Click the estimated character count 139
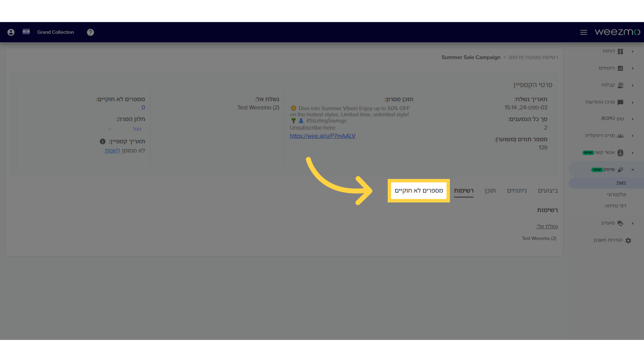Image resolution: width=644 pixels, height=362 pixels. [543, 147]
